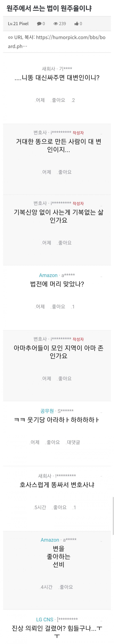This screenshot has height=644, width=114.
Task: Click the eye views icon showing 239
Action: tap(55, 24)
